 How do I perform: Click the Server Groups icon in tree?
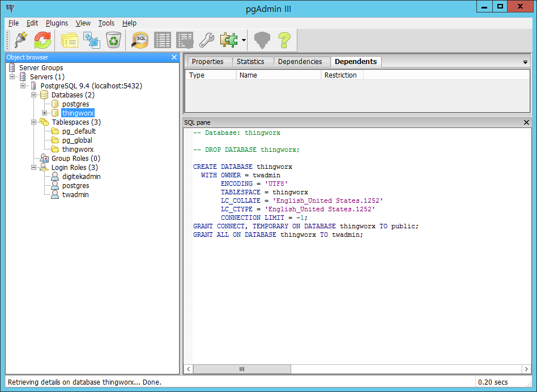click(x=12, y=67)
